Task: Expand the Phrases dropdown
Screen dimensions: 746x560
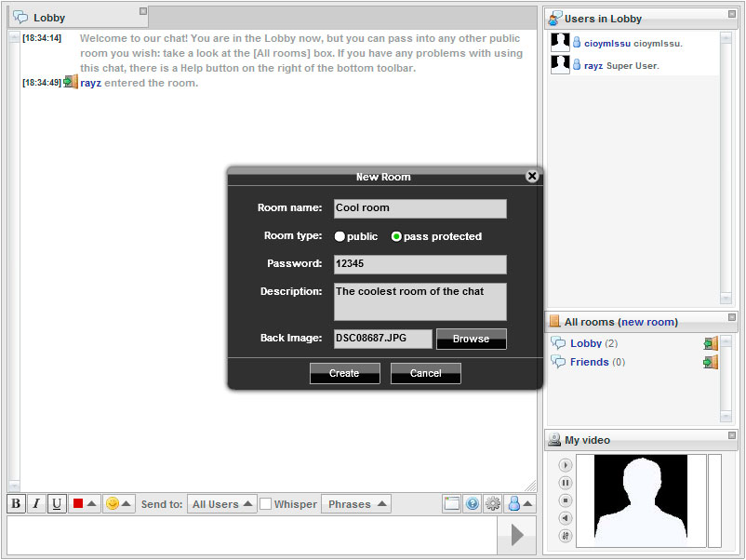Action: click(355, 504)
